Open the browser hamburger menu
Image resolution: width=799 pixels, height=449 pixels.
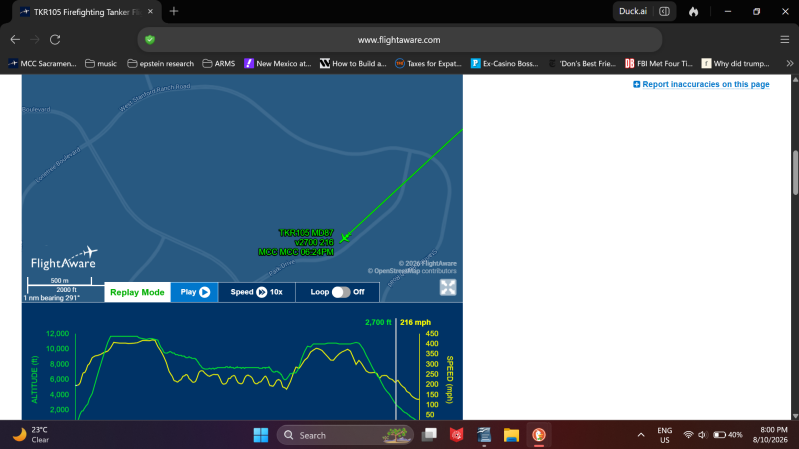point(785,40)
